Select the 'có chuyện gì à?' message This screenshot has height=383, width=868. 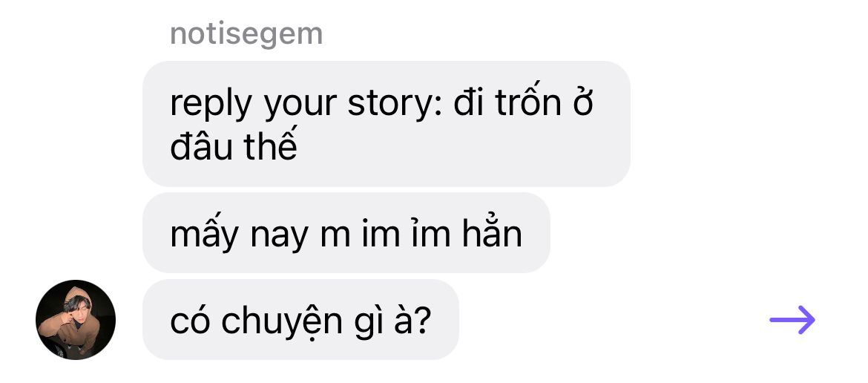[x=300, y=320]
